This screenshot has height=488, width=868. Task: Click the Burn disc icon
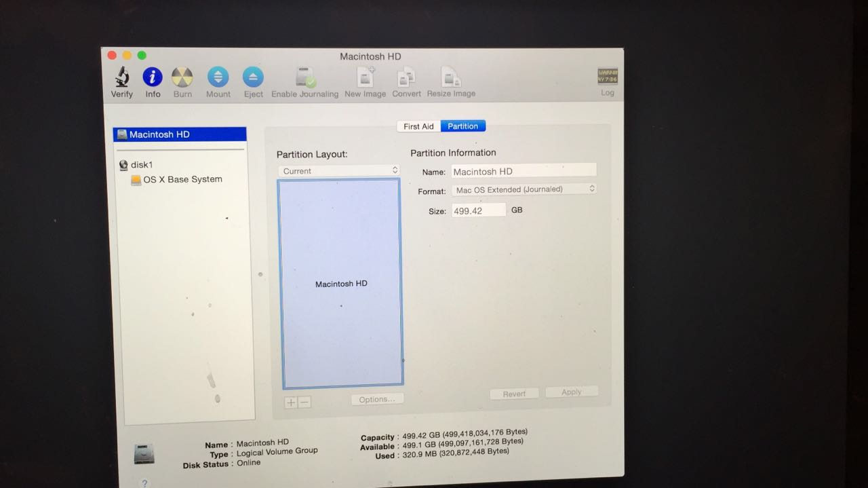tap(182, 78)
